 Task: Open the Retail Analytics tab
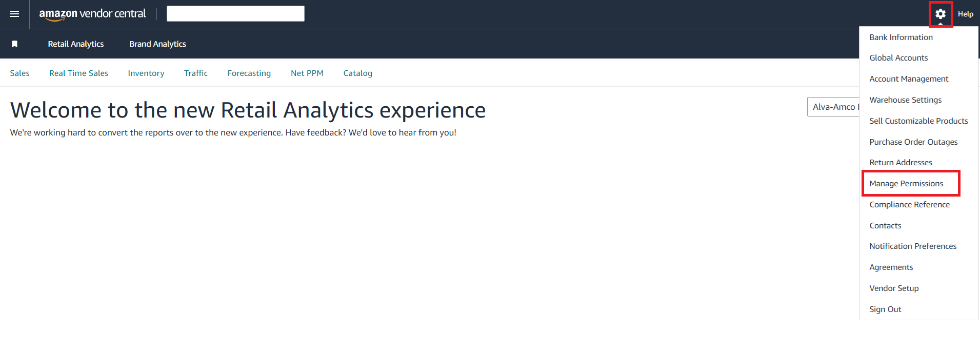click(76, 44)
